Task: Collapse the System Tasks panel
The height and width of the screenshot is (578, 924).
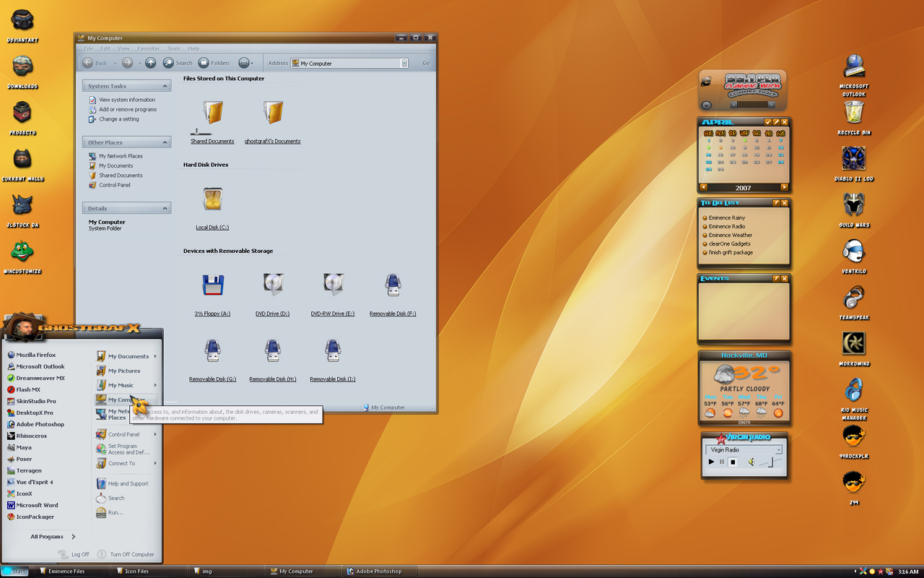Action: (165, 86)
